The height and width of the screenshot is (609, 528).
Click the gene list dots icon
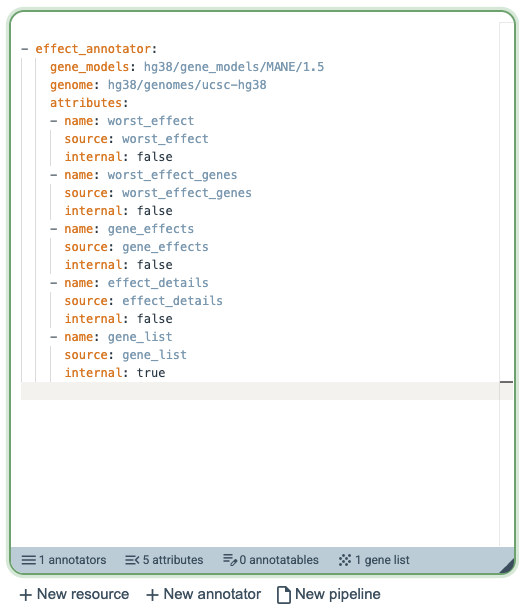point(345,560)
